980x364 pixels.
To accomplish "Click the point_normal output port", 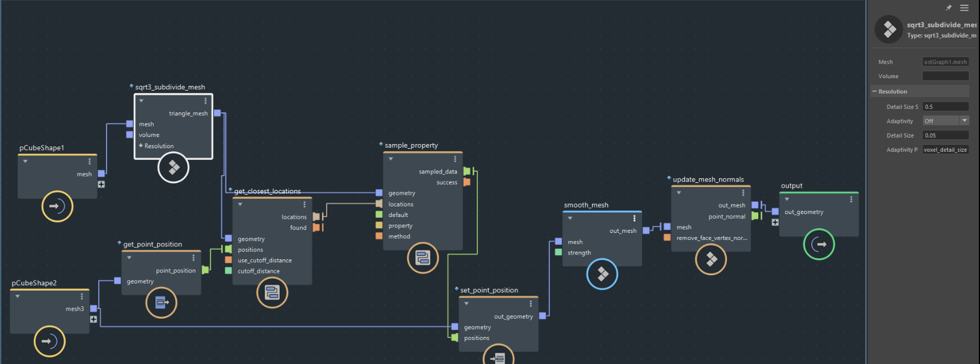I will 755,216.
